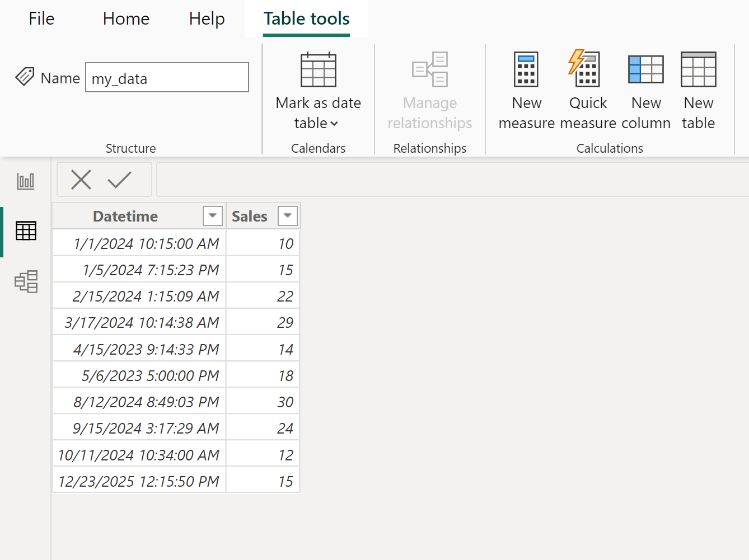The image size is (749, 560).
Task: Create a New table
Action: (697, 90)
